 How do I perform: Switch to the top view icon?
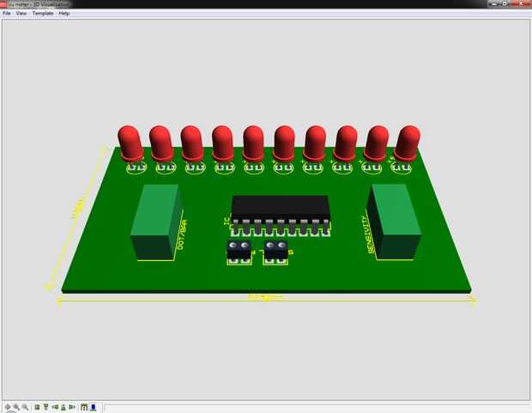point(37,407)
